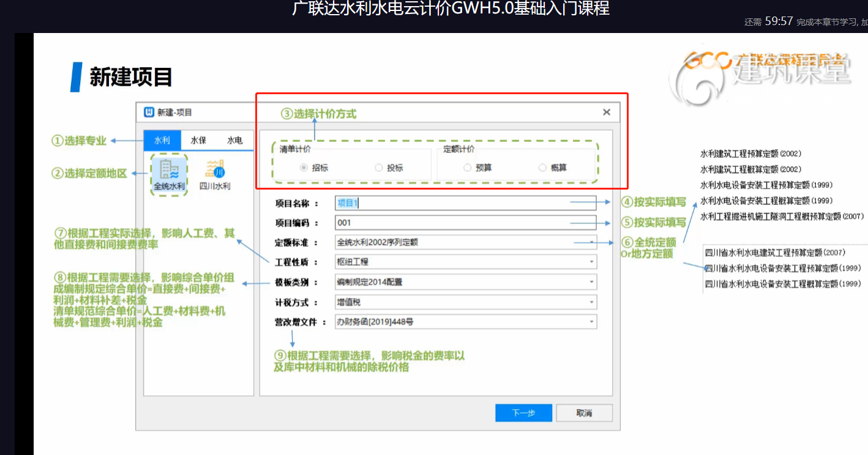Open the 计税方式 dropdown
The height and width of the screenshot is (455, 868).
465,302
